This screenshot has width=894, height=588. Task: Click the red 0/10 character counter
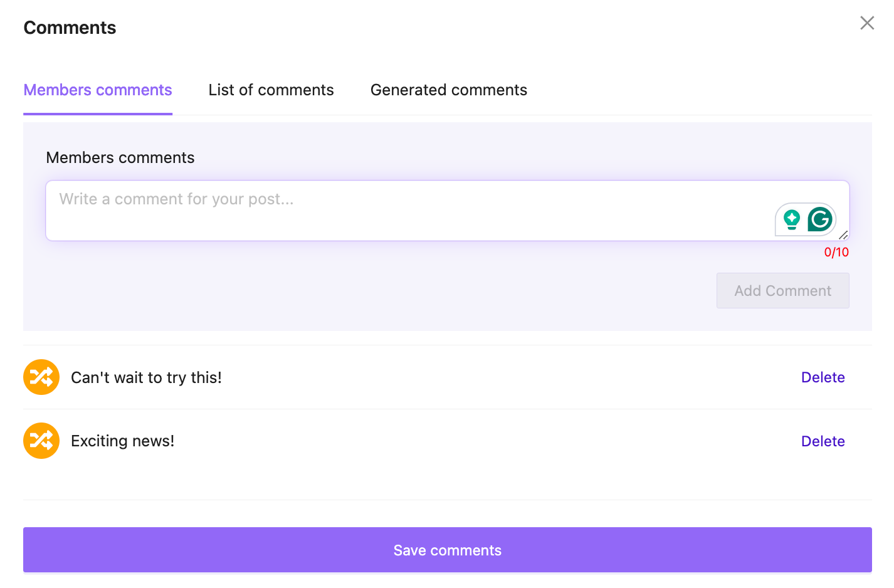[836, 251]
